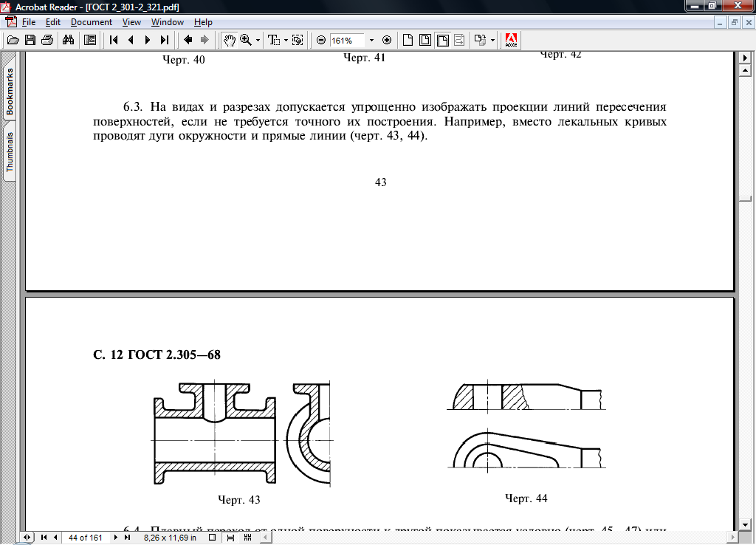The height and width of the screenshot is (545, 756).
Task: Select the Hand tool
Action: point(229,41)
